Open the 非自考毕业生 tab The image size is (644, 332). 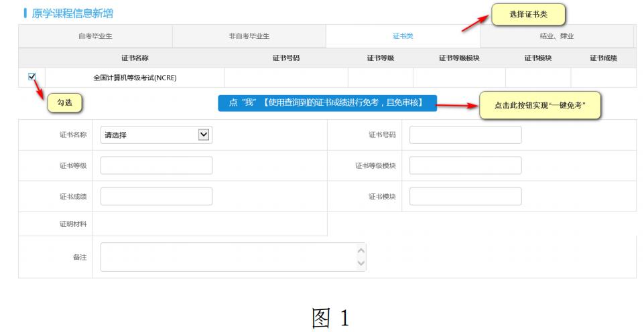249,36
